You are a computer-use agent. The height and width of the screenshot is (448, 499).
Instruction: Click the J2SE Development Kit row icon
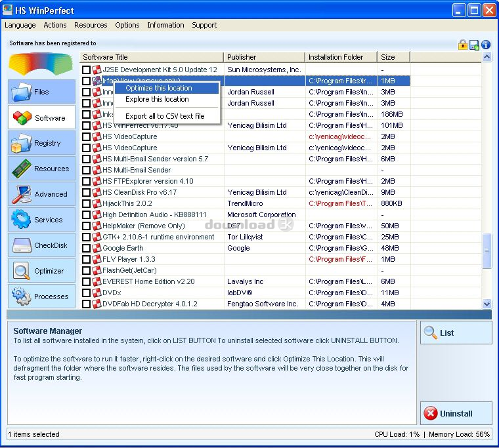97,70
